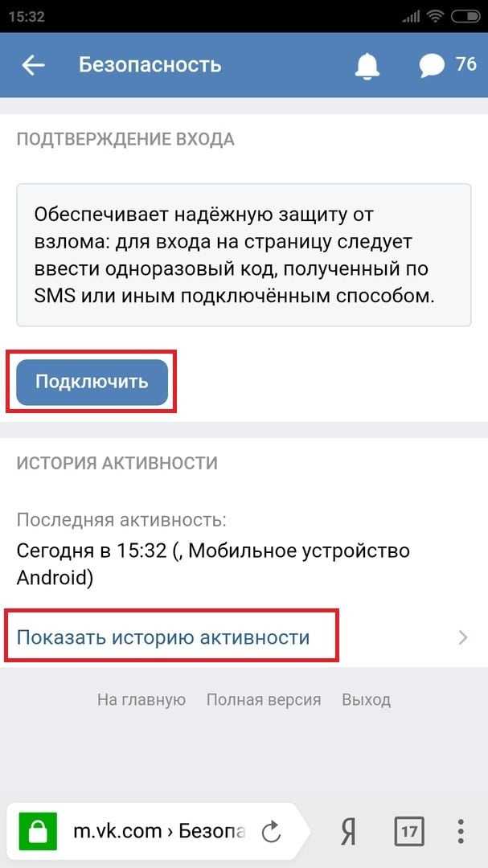
Task: Open browser tabs counter showing 17
Action: tap(408, 831)
